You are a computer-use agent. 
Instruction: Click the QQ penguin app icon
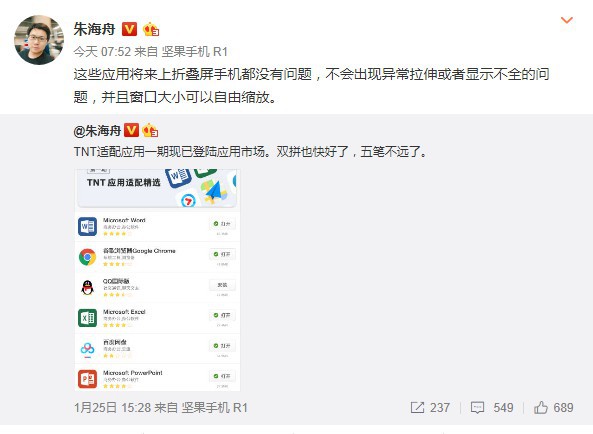(87, 288)
